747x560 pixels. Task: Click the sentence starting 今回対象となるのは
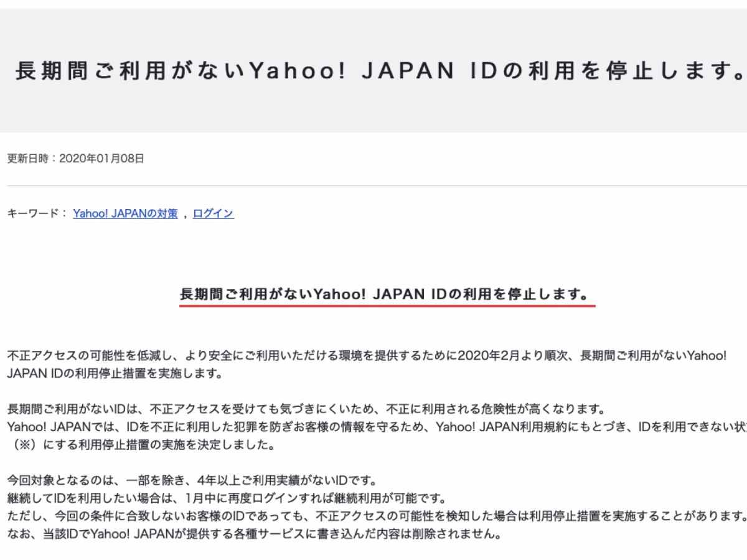192,481
